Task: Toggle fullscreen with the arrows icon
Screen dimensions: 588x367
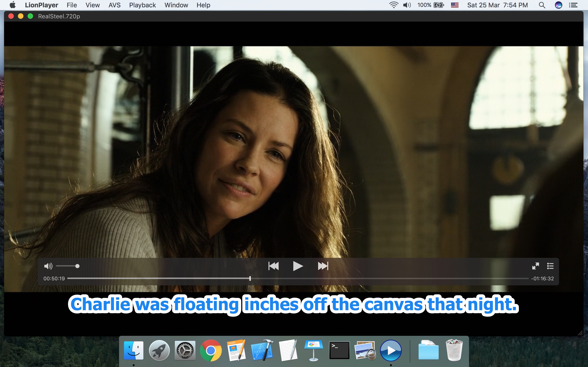Action: (535, 266)
